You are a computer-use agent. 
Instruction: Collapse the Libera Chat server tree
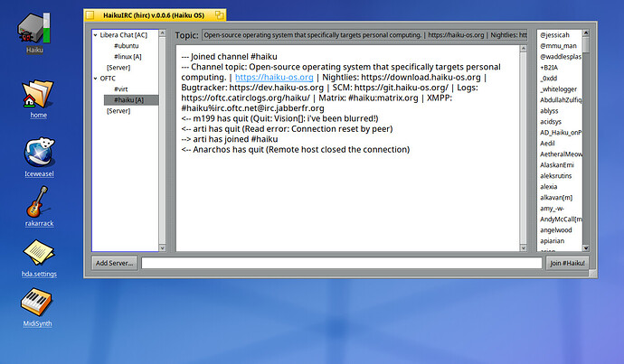(x=96, y=35)
